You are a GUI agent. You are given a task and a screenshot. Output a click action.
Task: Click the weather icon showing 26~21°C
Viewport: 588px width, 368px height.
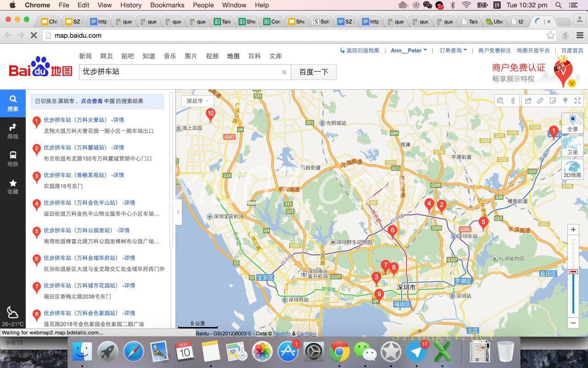pyautogui.click(x=13, y=313)
